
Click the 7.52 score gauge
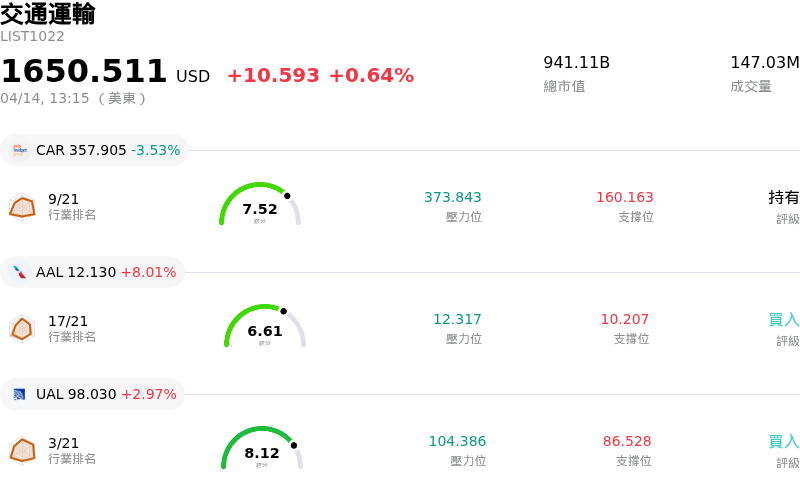tap(260, 205)
